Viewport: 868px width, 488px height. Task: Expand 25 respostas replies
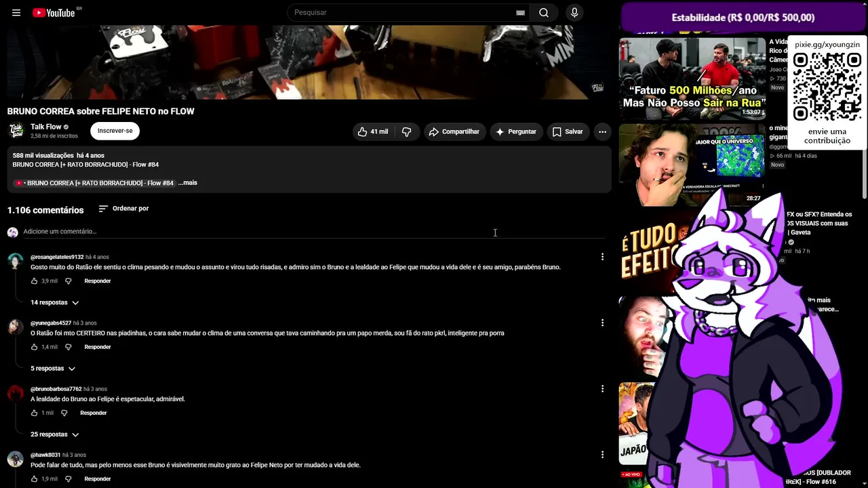(54, 434)
